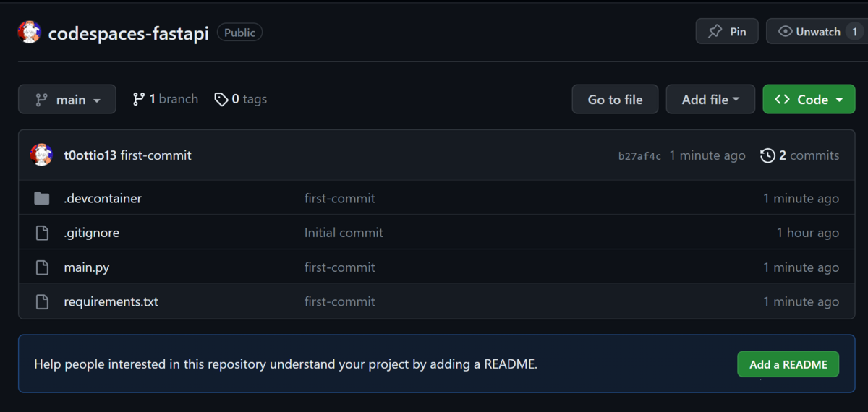Click the clock history icon next to commits
The height and width of the screenshot is (412, 868).
pyautogui.click(x=767, y=155)
